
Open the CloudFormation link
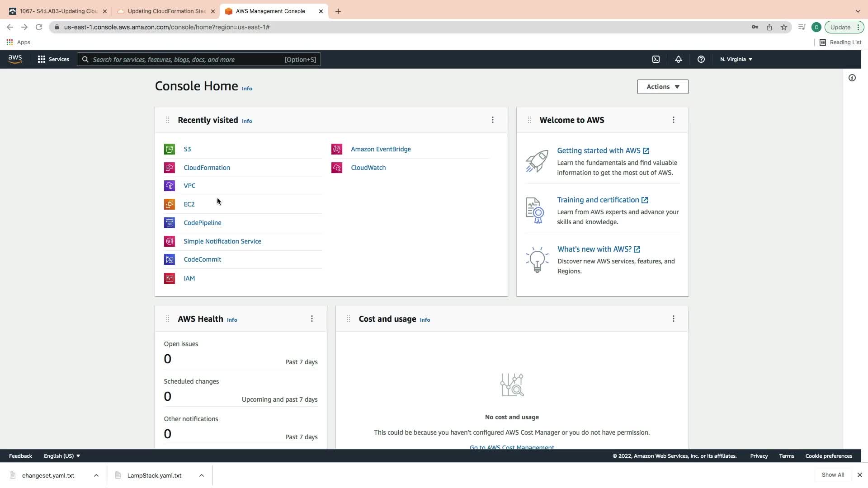click(207, 168)
